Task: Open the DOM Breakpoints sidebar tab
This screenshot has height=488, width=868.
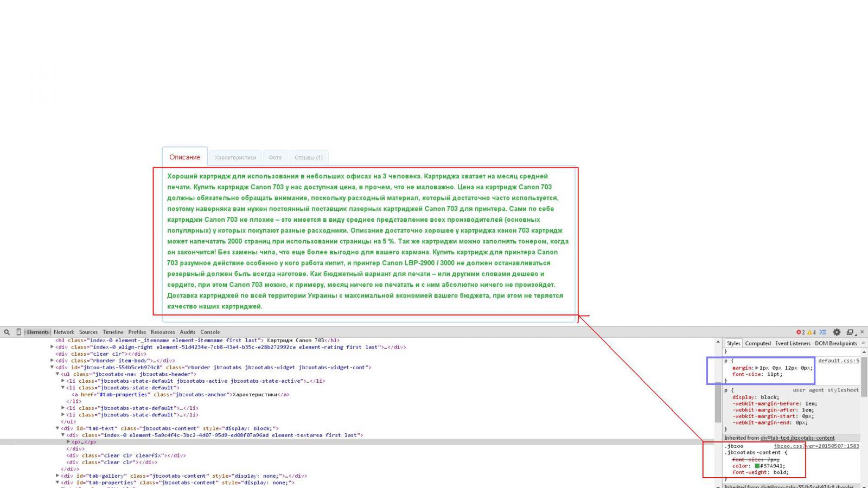Action: 836,343
